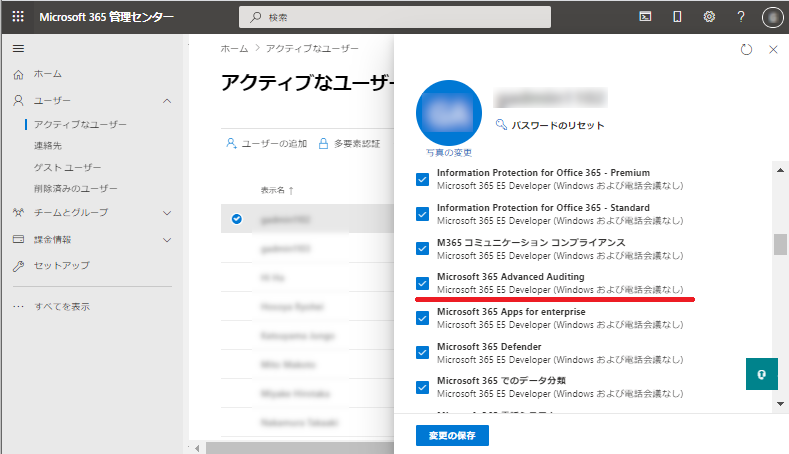Click 写真の変更 link

coord(449,153)
